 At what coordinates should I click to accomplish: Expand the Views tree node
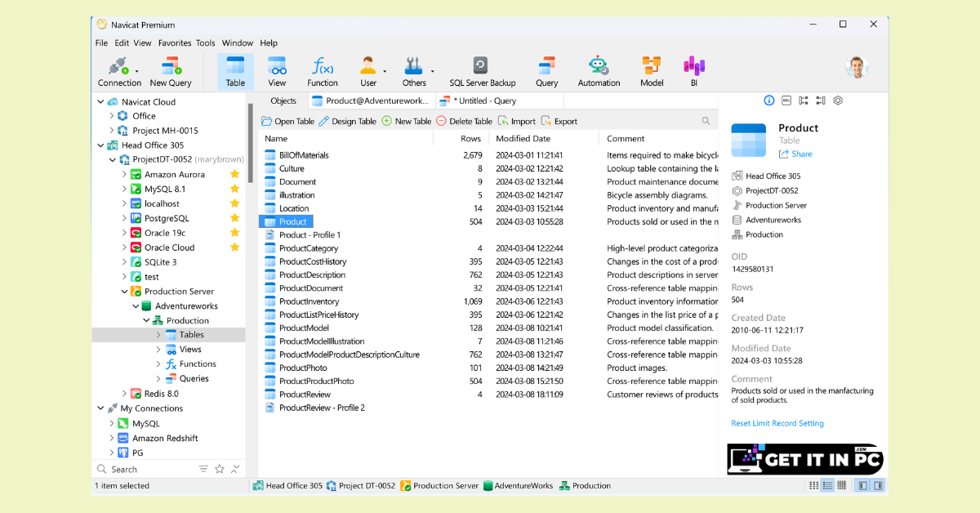point(158,350)
